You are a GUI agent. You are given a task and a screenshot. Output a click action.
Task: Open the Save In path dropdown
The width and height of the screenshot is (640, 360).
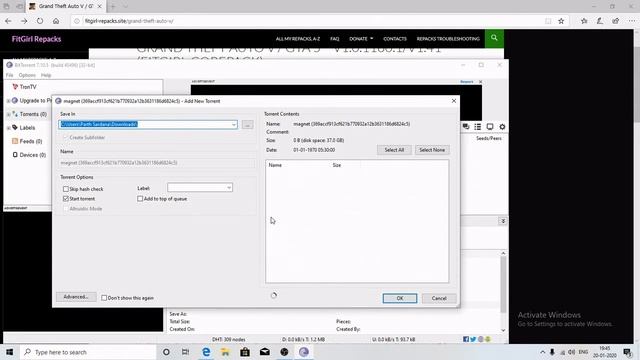click(x=234, y=124)
